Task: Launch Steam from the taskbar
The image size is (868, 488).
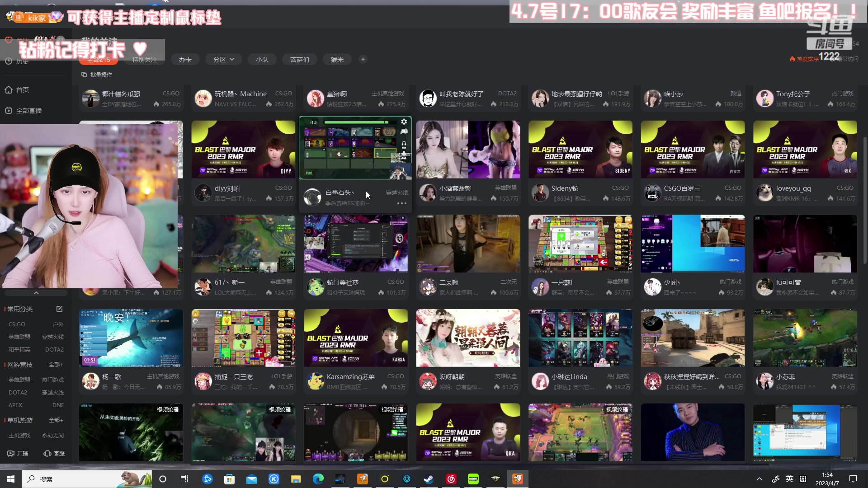Action: pyautogui.click(x=429, y=479)
